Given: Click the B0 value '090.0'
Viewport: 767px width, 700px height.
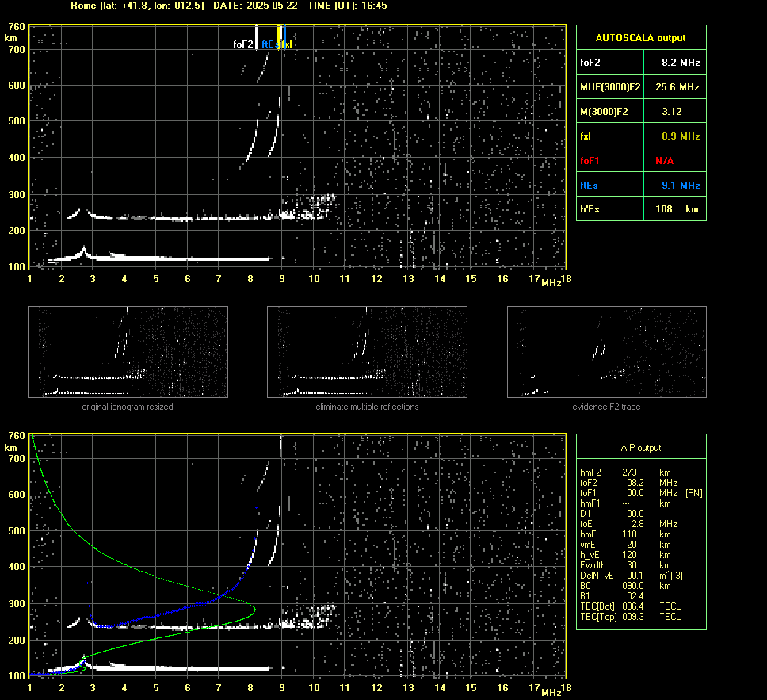Looking at the screenshot, I should point(632,586).
